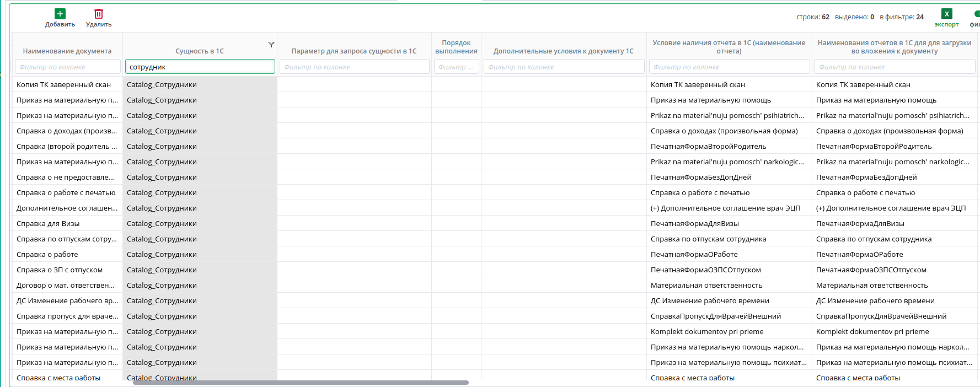Screen dimensions: 980x387
Task: Click the funnel icon in Сущность в 1С header
Action: tap(271, 45)
